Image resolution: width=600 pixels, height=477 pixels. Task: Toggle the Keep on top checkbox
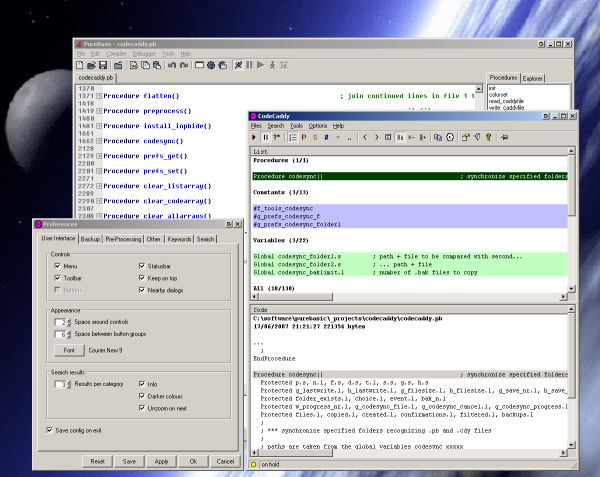141,278
